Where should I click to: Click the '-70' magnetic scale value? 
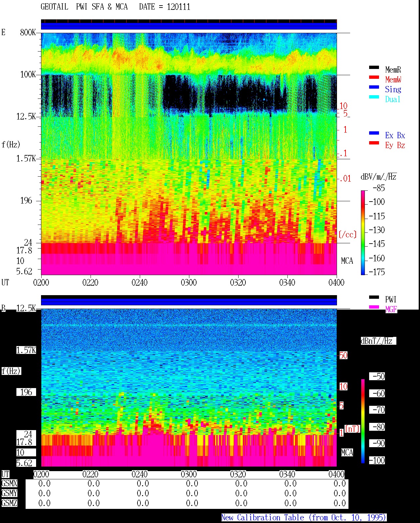pyautogui.click(x=377, y=410)
